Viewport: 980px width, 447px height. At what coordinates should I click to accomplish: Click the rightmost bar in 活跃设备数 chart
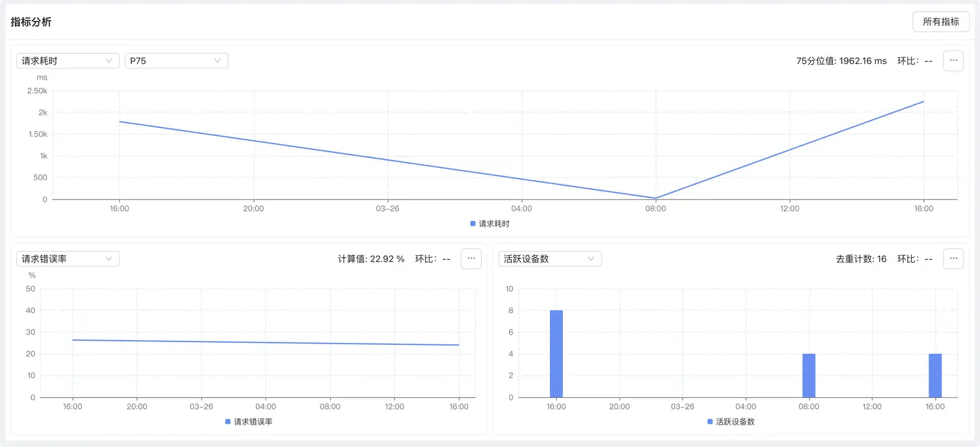click(935, 376)
